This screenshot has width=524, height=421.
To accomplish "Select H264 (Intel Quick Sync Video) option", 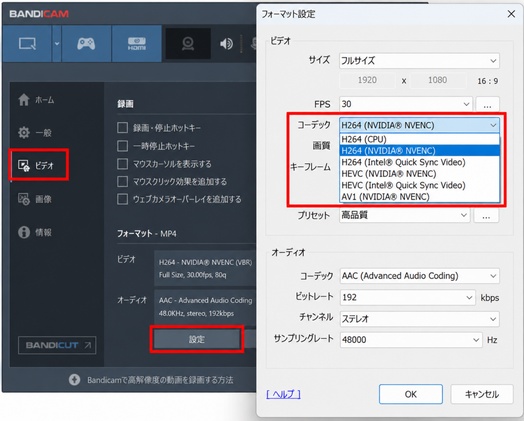I will coord(419,162).
